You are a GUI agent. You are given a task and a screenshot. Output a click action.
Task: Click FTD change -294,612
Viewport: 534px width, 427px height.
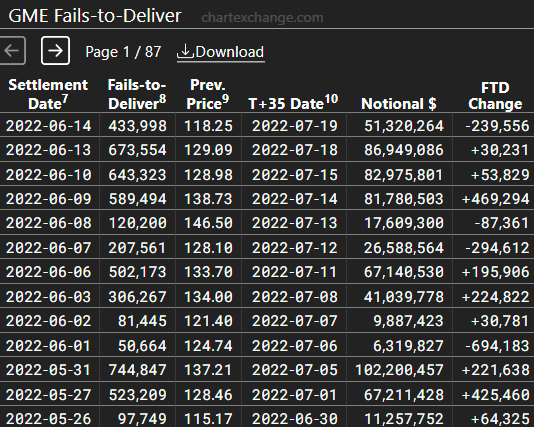tap(497, 248)
